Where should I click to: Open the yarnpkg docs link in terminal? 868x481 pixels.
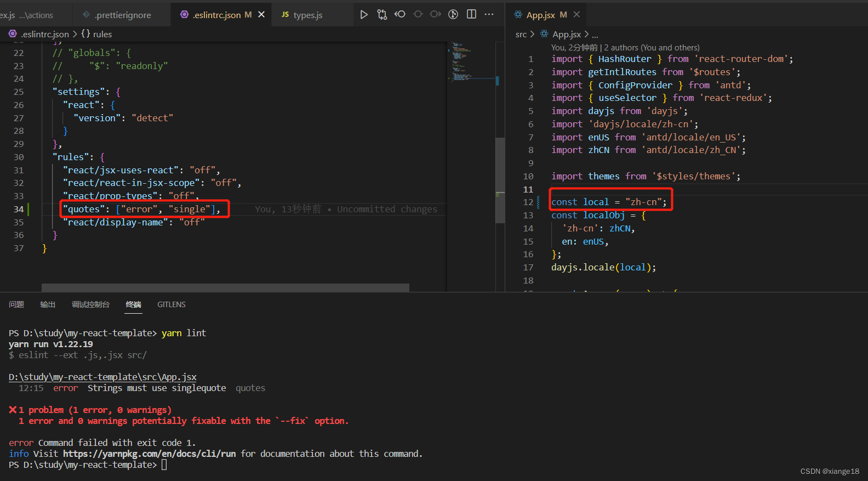tap(149, 454)
